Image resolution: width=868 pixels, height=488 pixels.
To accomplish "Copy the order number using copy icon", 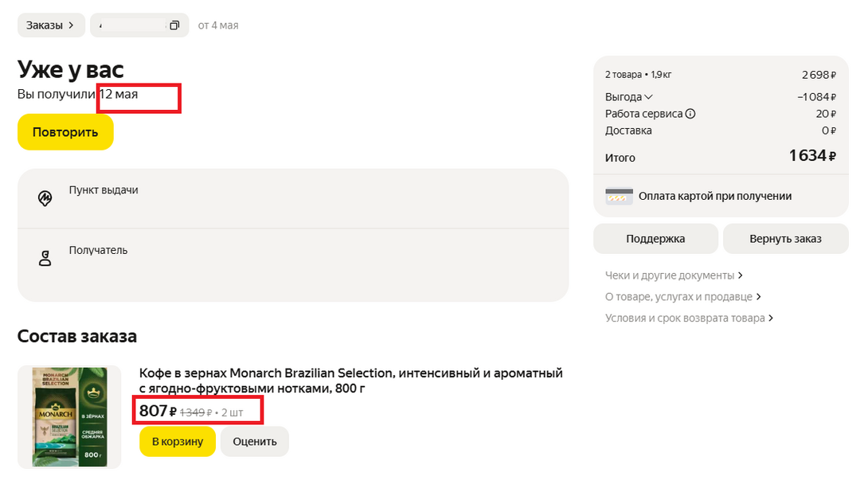I will pyautogui.click(x=174, y=25).
